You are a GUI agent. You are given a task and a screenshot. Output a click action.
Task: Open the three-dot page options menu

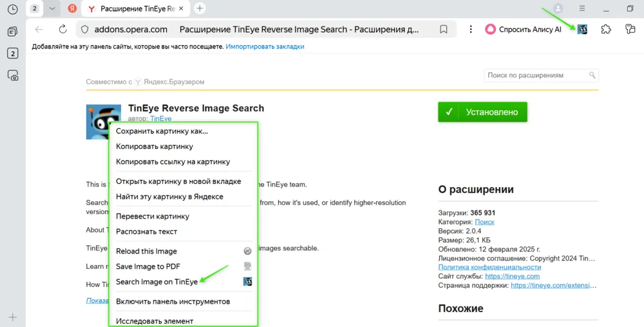[x=471, y=29]
